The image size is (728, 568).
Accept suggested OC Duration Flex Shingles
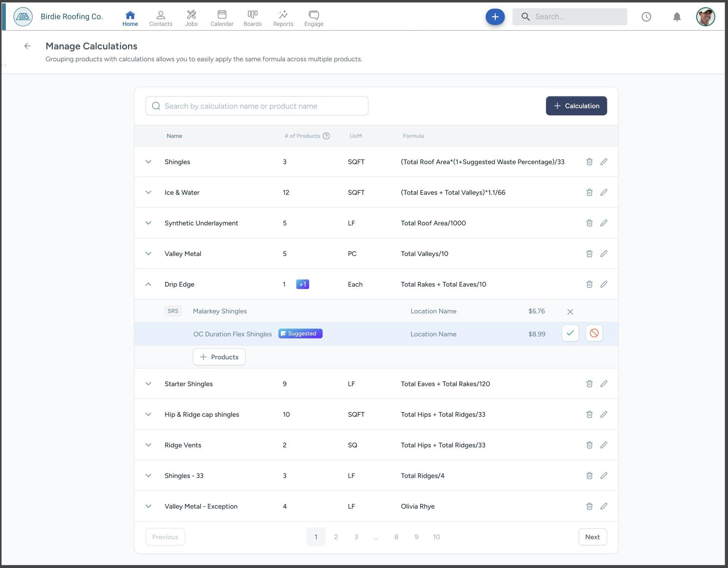pos(570,333)
